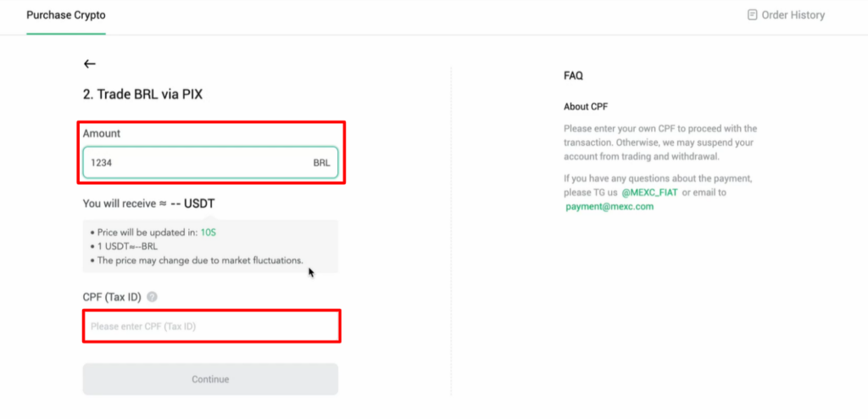Image resolution: width=868 pixels, height=419 pixels.
Task: Click the CPF (Tax ID) field label
Action: 113,297
